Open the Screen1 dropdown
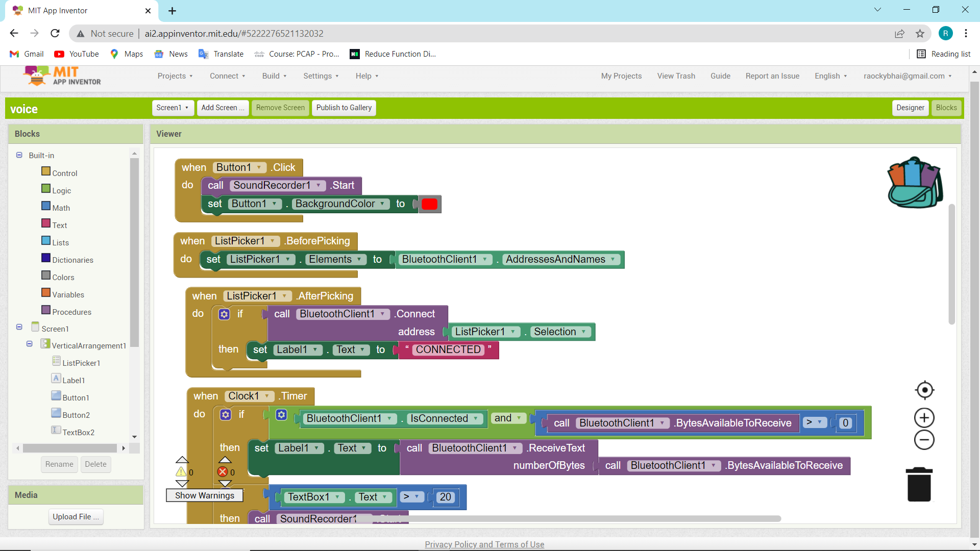This screenshot has height=551, width=980. tap(173, 108)
